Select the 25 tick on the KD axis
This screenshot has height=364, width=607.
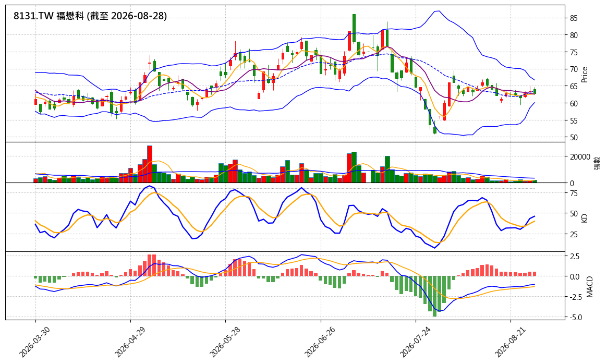pos(574,234)
